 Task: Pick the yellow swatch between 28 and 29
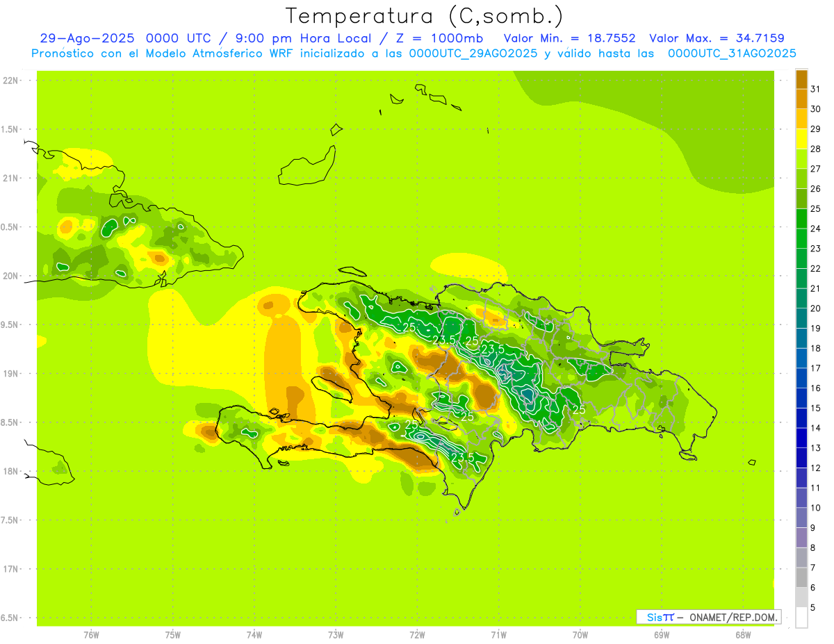coord(801,138)
